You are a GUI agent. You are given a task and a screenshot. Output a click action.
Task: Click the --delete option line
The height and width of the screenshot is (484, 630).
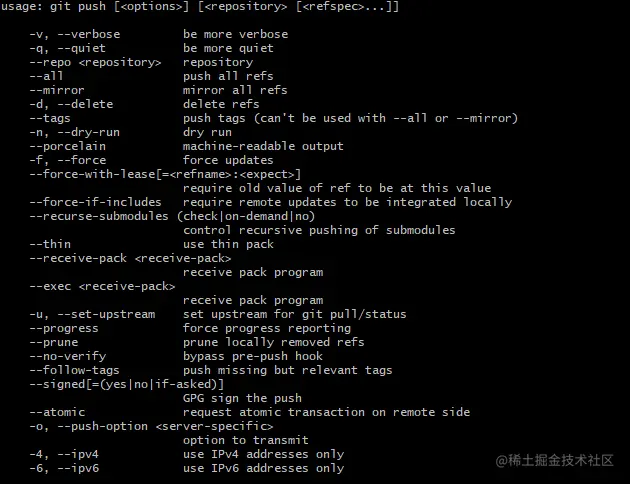coord(144,104)
